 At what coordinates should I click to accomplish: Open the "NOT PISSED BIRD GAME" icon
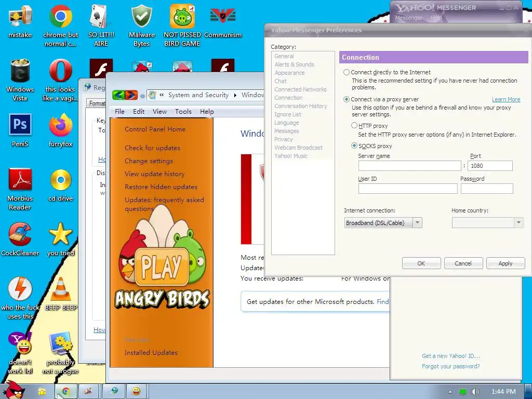[x=182, y=25]
